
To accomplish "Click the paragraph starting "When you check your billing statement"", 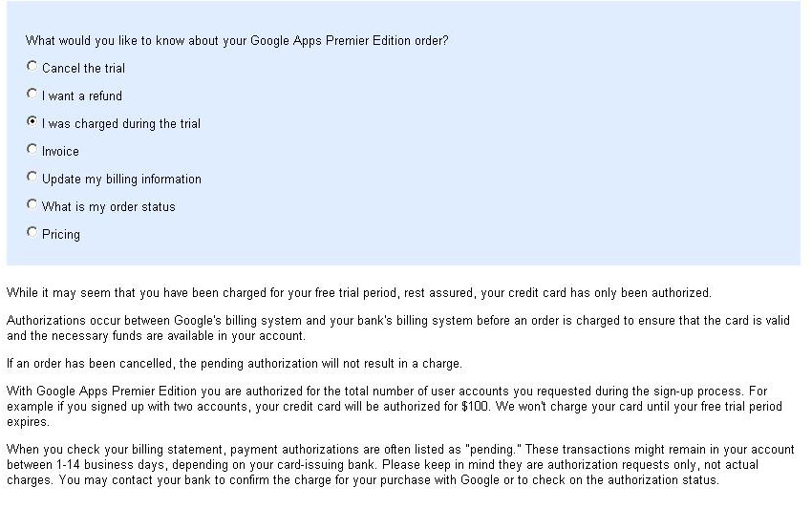I will pos(399,464).
